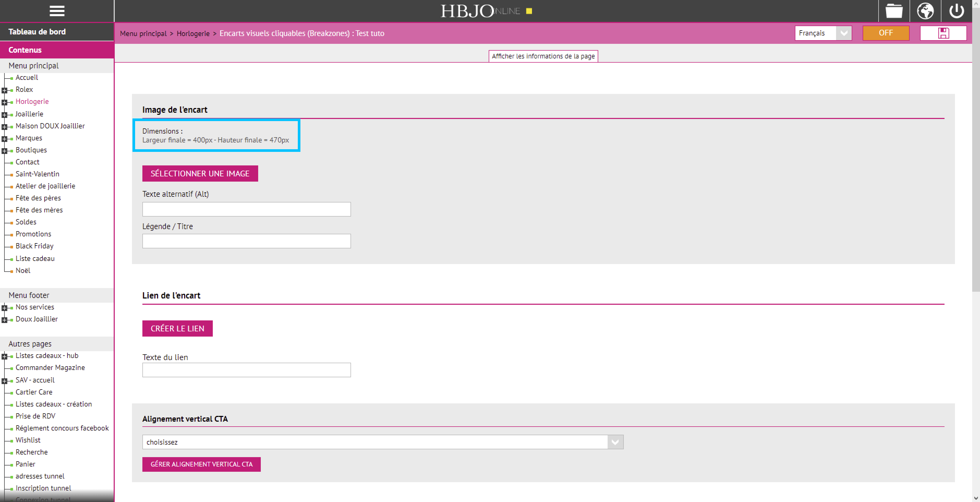Image resolution: width=980 pixels, height=502 pixels.
Task: Click the yellow square status indicator
Action: (x=529, y=11)
